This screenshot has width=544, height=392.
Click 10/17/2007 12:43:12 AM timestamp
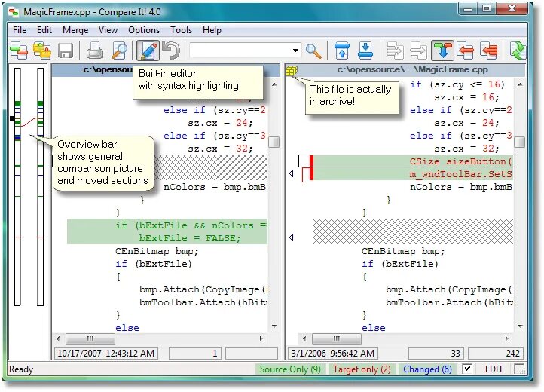(105, 354)
